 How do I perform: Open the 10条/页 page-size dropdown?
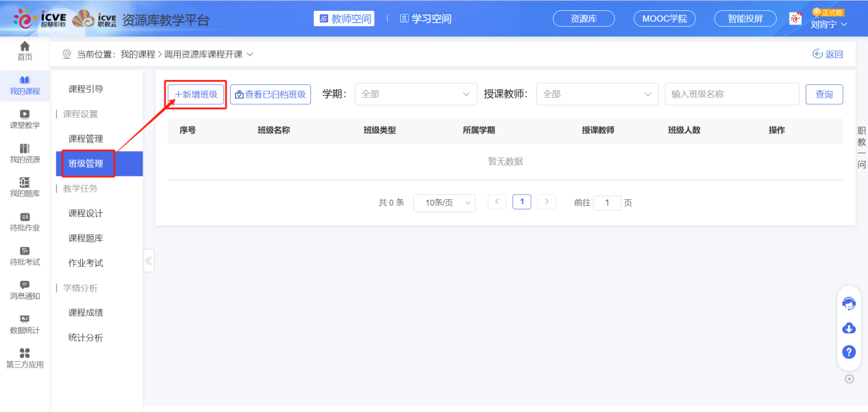[x=444, y=203]
